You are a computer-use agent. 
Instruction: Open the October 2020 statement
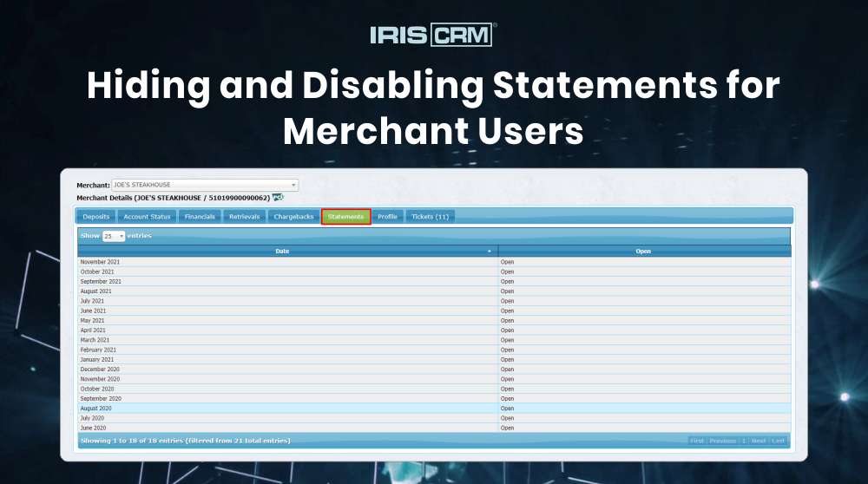(x=507, y=389)
